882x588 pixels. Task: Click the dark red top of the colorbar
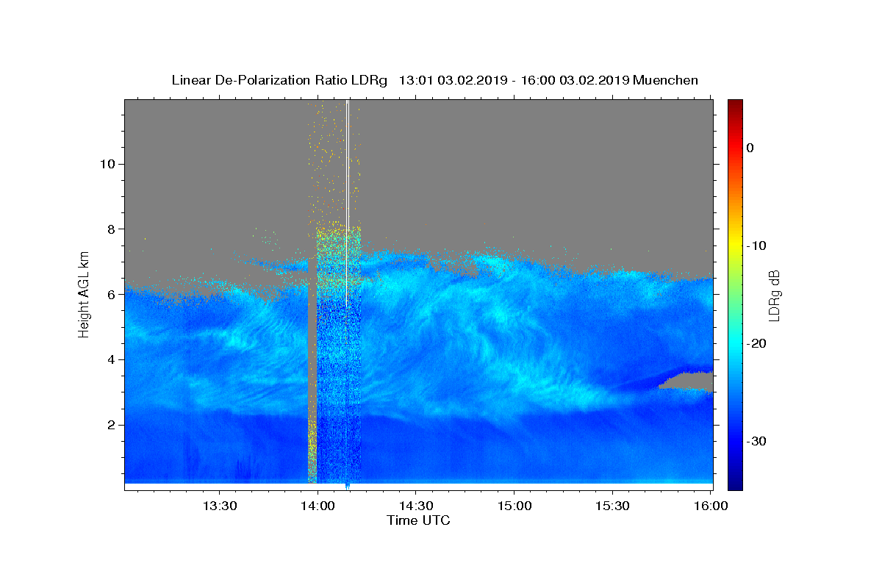tap(735, 105)
